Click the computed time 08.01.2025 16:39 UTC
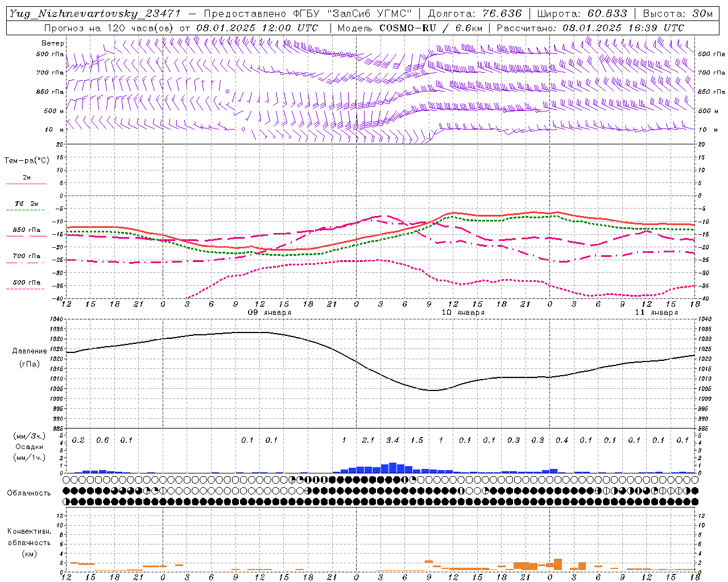 pos(623,28)
